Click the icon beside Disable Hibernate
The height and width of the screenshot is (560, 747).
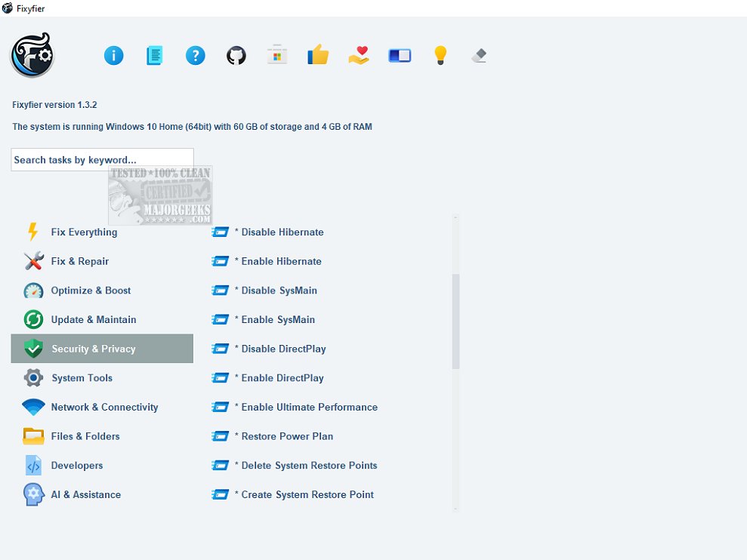tap(220, 232)
